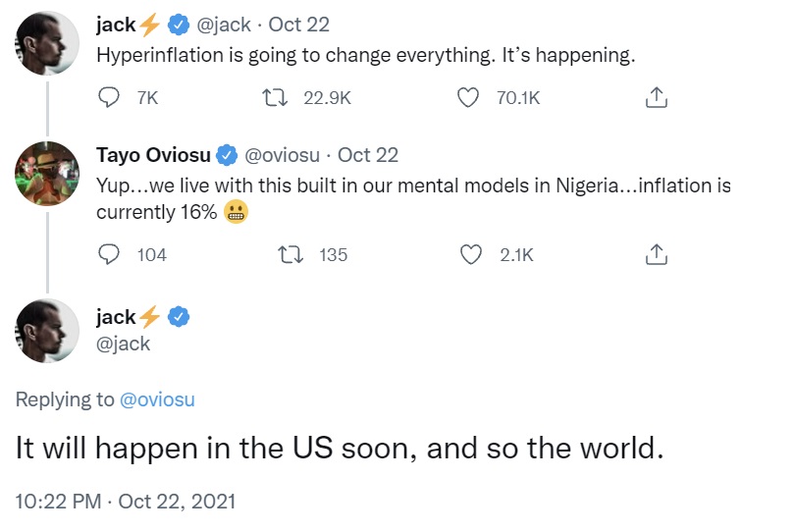Retweet Tayo Oviosu's inflation tweet

click(x=291, y=254)
